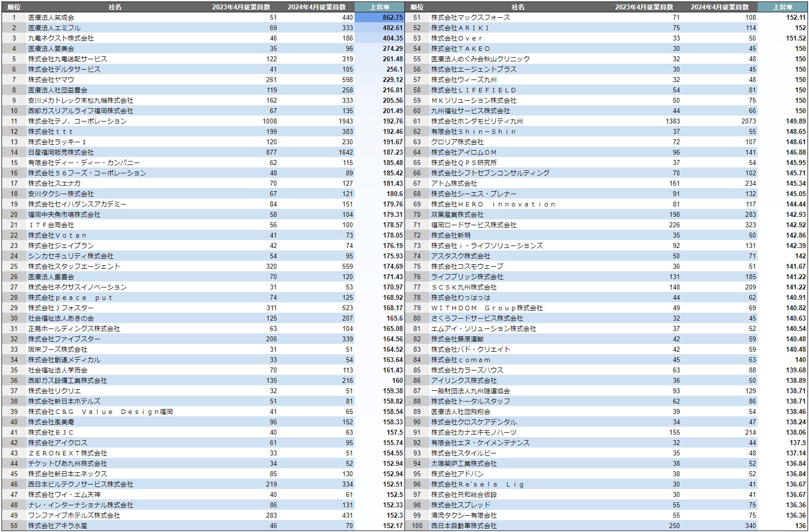The image size is (809, 532).
Task: Select ワンファイブホテルズ株式会社 cell
Action: [74, 515]
